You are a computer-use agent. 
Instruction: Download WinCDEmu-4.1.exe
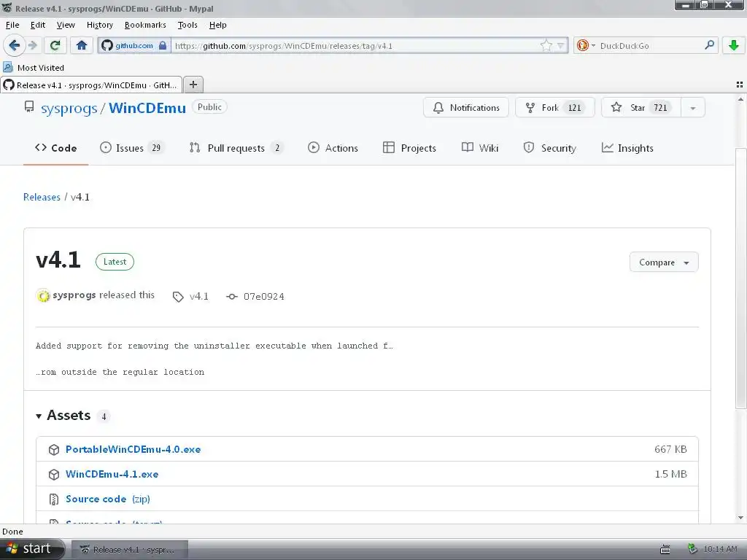click(112, 474)
